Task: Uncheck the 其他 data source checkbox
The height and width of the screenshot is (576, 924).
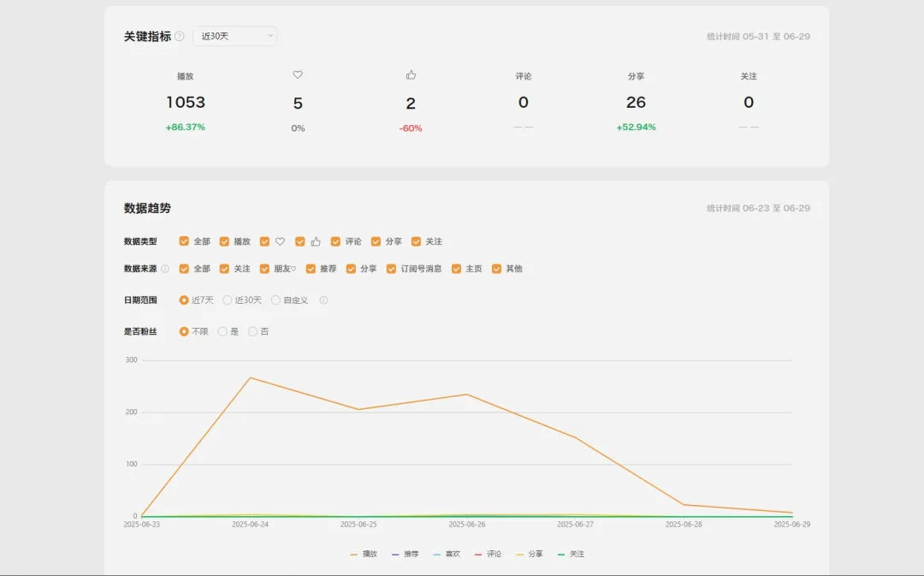Action: coord(497,269)
